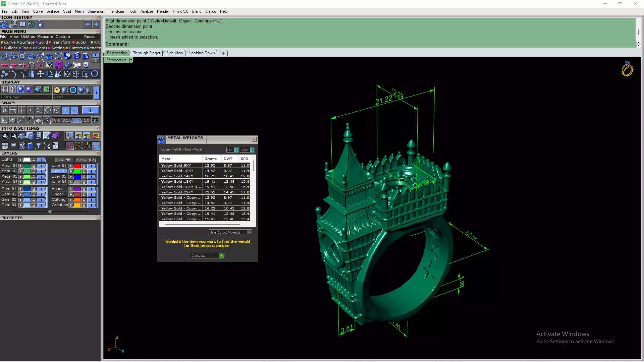Screen dimensions: 644x362
Task: Click the Metal Weights scale icon in Icon History
Action: (x=4, y=24)
